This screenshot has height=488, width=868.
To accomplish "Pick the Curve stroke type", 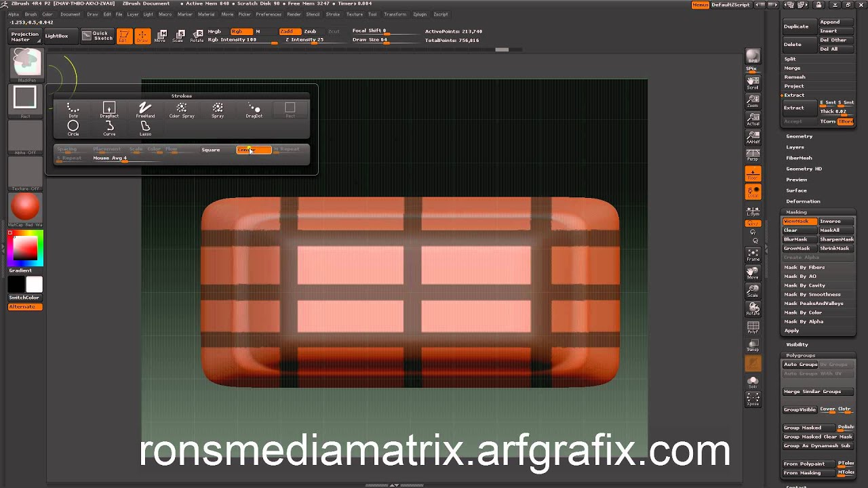I will (109, 127).
